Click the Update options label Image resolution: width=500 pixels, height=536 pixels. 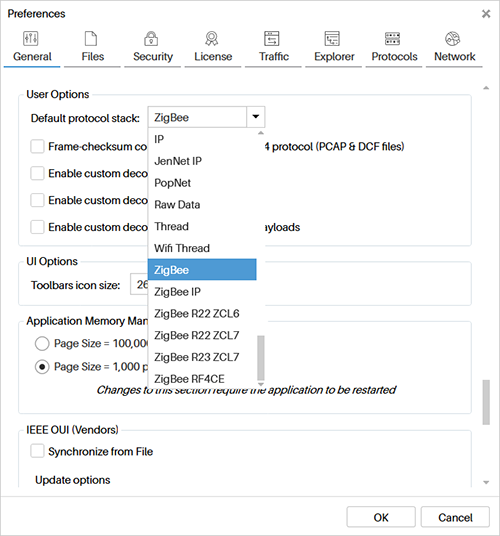point(72,480)
